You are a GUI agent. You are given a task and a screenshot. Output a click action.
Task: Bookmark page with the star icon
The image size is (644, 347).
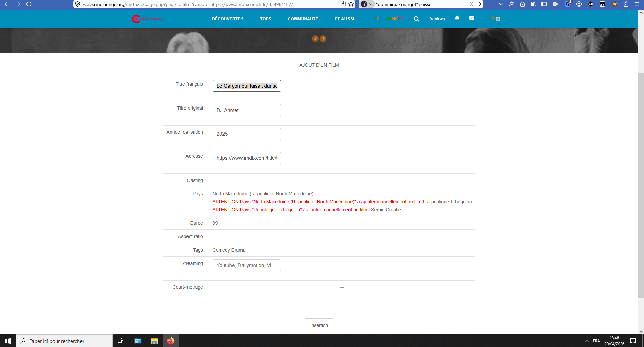351,4
